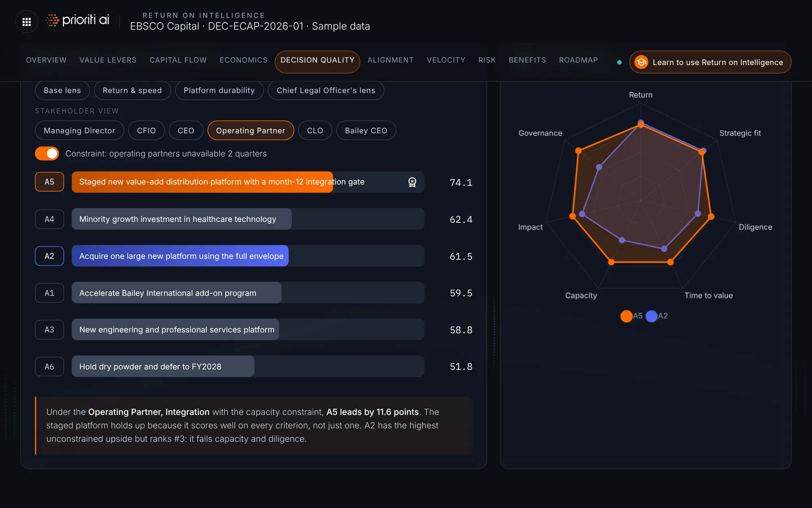Screen dimensions: 812x508
Task: Toggle operating partners constraint switch off
Action: click(x=47, y=154)
